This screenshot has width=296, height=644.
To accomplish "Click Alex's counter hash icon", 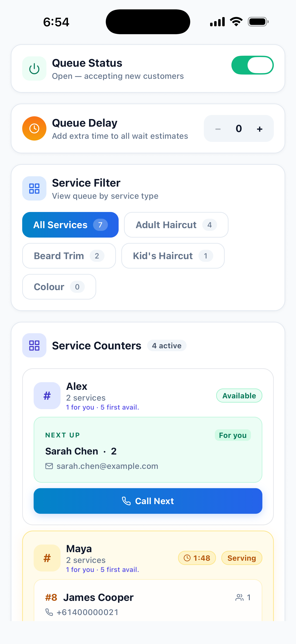I will click(x=47, y=396).
